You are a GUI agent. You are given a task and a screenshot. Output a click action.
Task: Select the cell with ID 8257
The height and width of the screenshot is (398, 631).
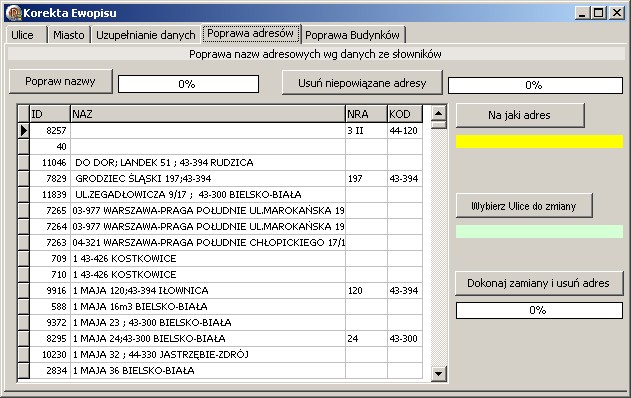(x=50, y=130)
